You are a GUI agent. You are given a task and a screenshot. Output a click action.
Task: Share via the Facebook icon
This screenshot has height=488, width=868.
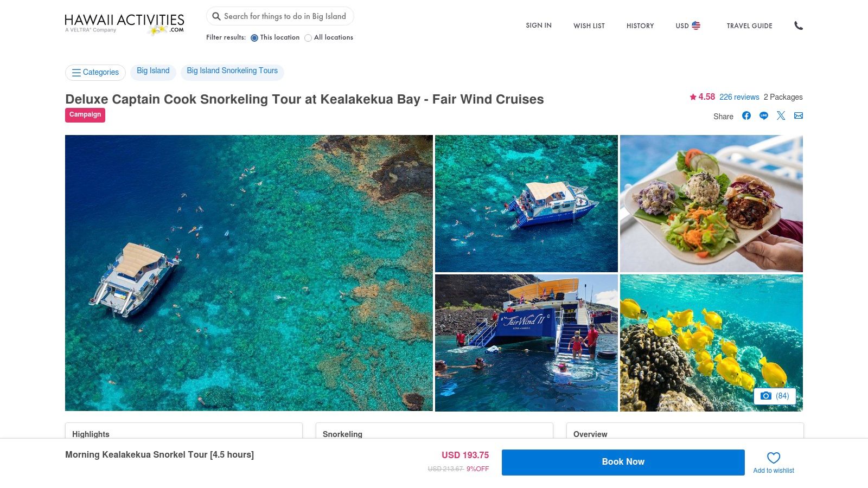click(x=746, y=115)
